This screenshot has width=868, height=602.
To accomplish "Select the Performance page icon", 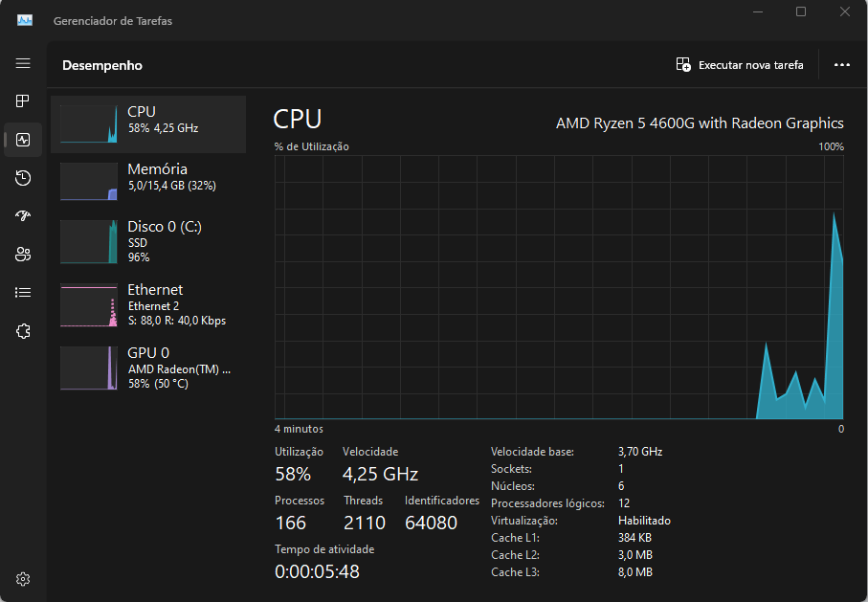I will point(23,140).
